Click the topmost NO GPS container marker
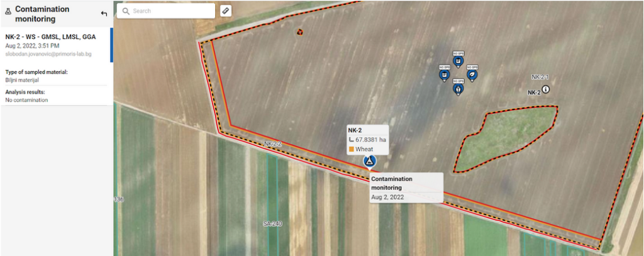The height and width of the screenshot is (256, 644). pyautogui.click(x=458, y=61)
